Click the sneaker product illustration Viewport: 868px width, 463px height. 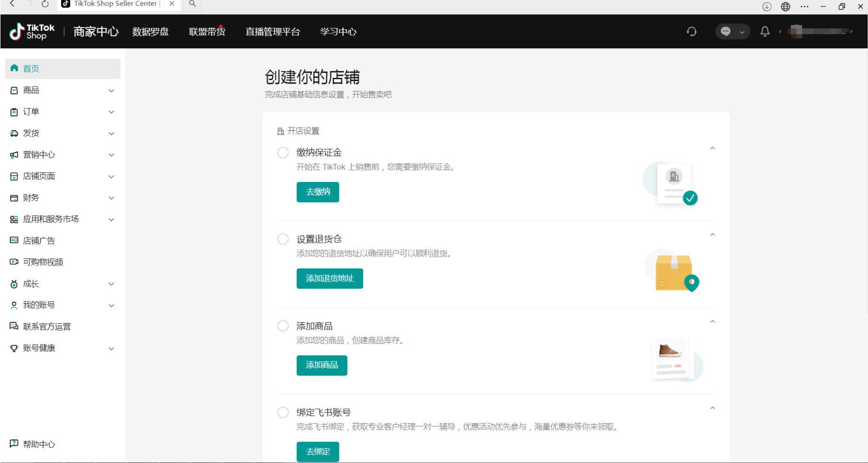click(678, 359)
